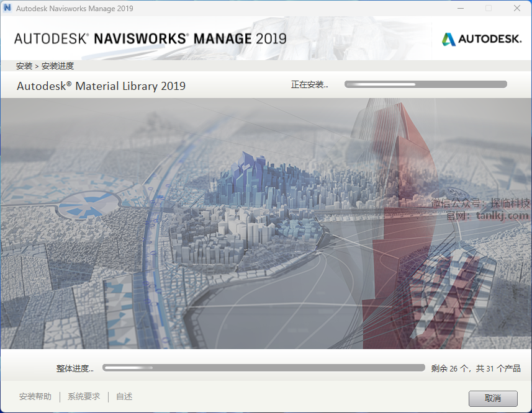532x413 pixels.
Task: Click the Autodesk Navisworks Manage 2019 window title
Action: pyautogui.click(x=74, y=9)
